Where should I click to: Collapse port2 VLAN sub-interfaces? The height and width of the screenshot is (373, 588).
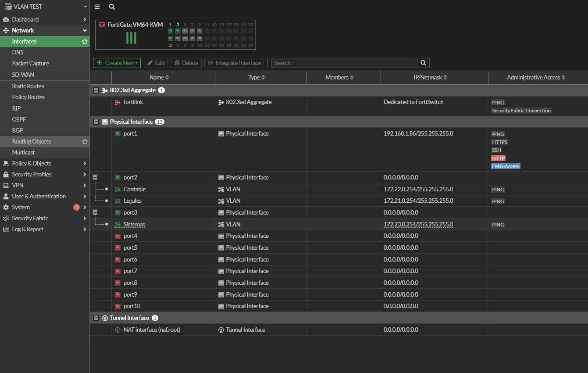[96, 177]
